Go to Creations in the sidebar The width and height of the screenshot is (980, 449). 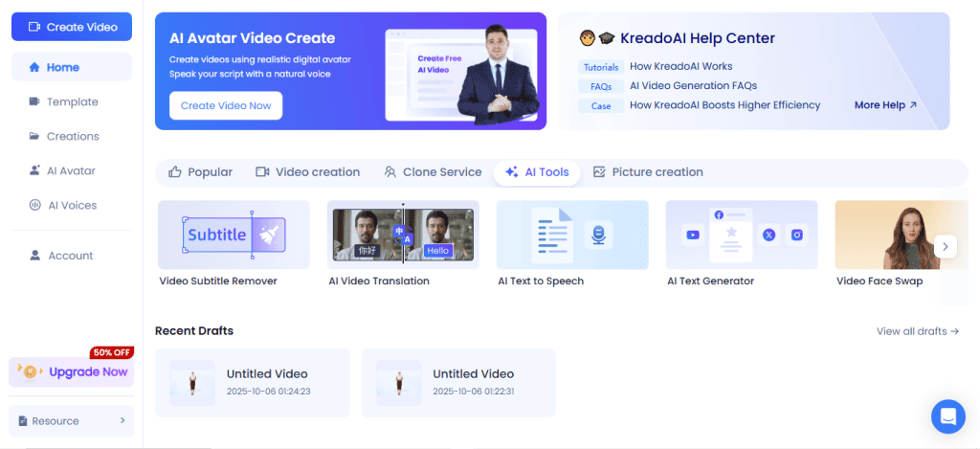pyautogui.click(x=72, y=136)
